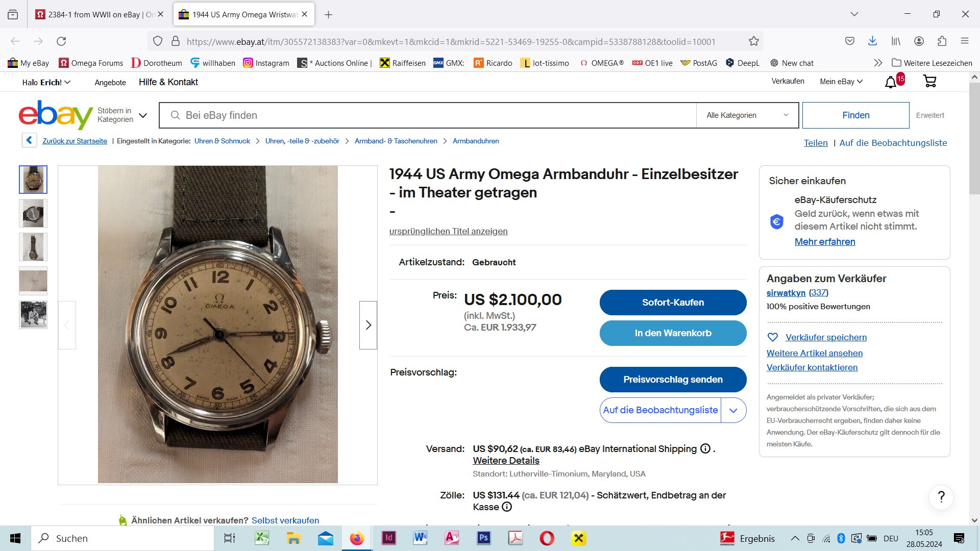Bookmark page with the star icon

pos(754,41)
